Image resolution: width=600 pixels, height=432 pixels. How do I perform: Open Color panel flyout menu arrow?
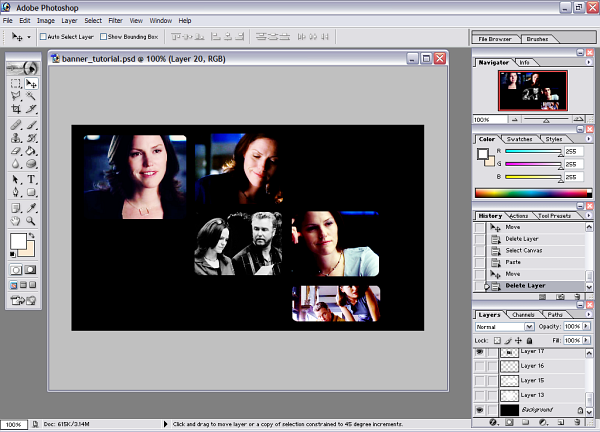(x=589, y=139)
